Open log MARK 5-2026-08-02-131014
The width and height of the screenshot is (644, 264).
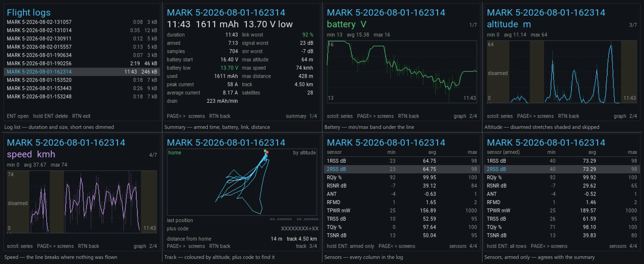tap(82, 30)
